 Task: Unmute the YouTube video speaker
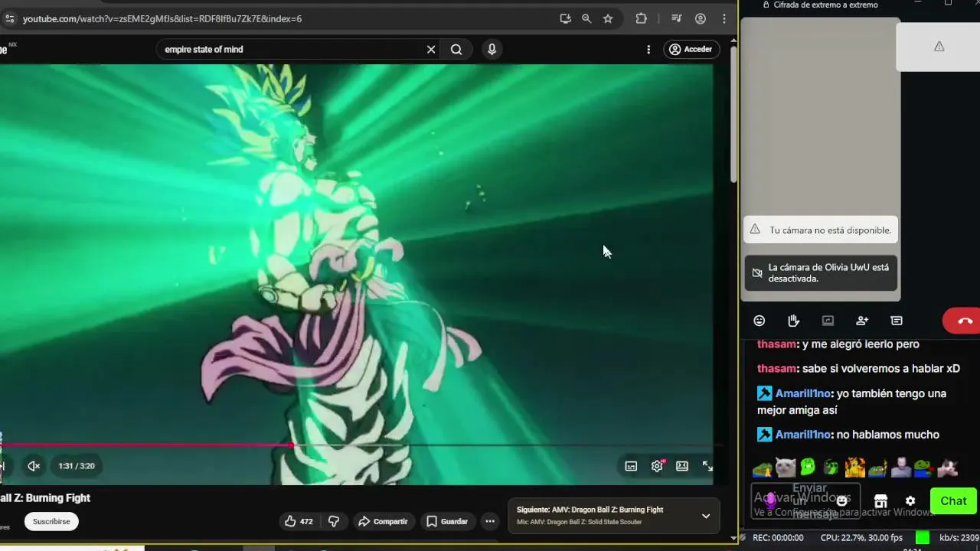(x=34, y=466)
